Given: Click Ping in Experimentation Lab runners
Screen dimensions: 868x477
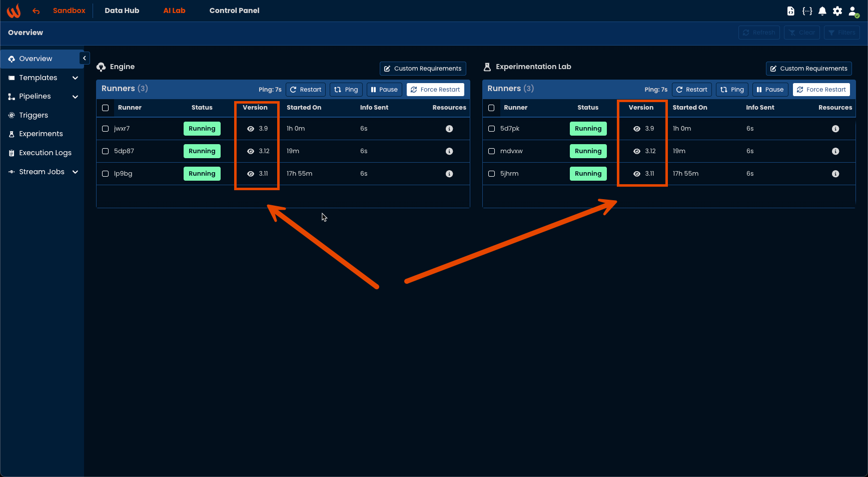Looking at the screenshot, I should pyautogui.click(x=732, y=90).
